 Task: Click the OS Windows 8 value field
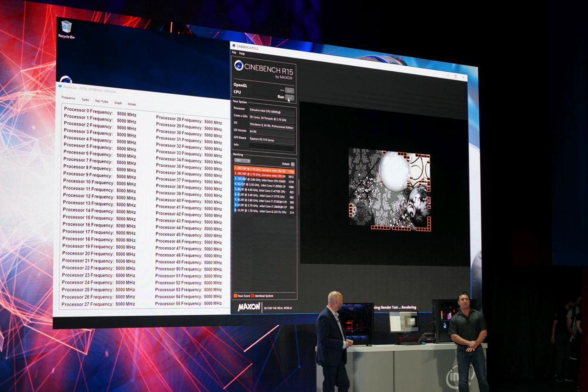tap(271, 126)
